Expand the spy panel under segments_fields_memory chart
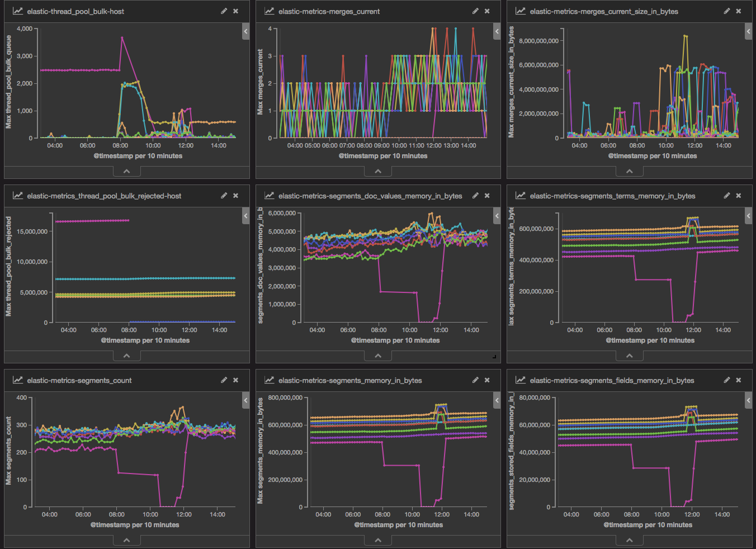The width and height of the screenshot is (756, 549). click(630, 540)
